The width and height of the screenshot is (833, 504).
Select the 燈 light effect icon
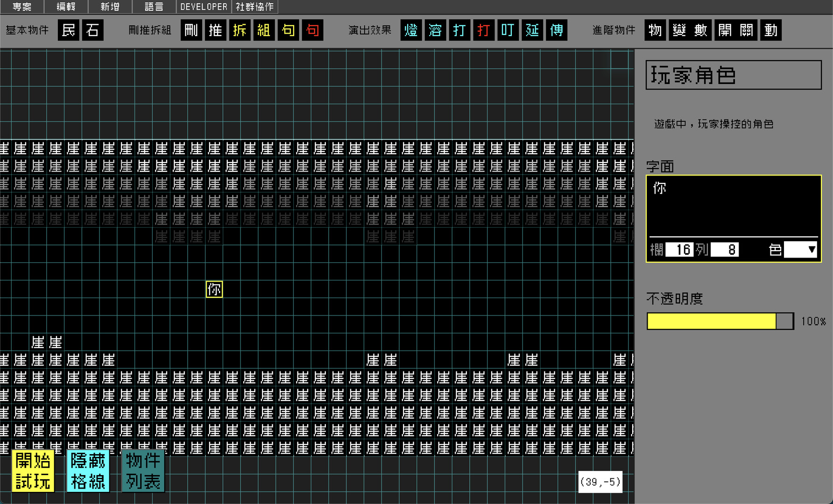(x=411, y=30)
